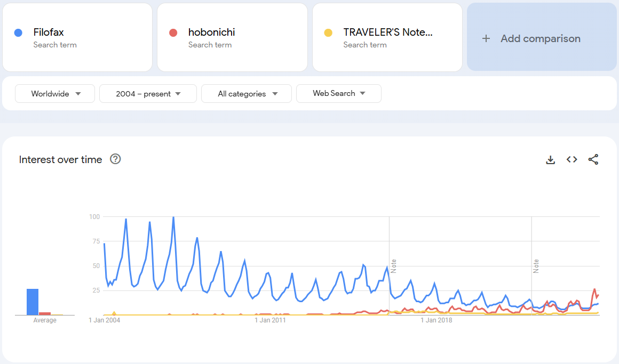The image size is (619, 364).
Task: Click the 100 y-axis label
Action: (x=94, y=216)
